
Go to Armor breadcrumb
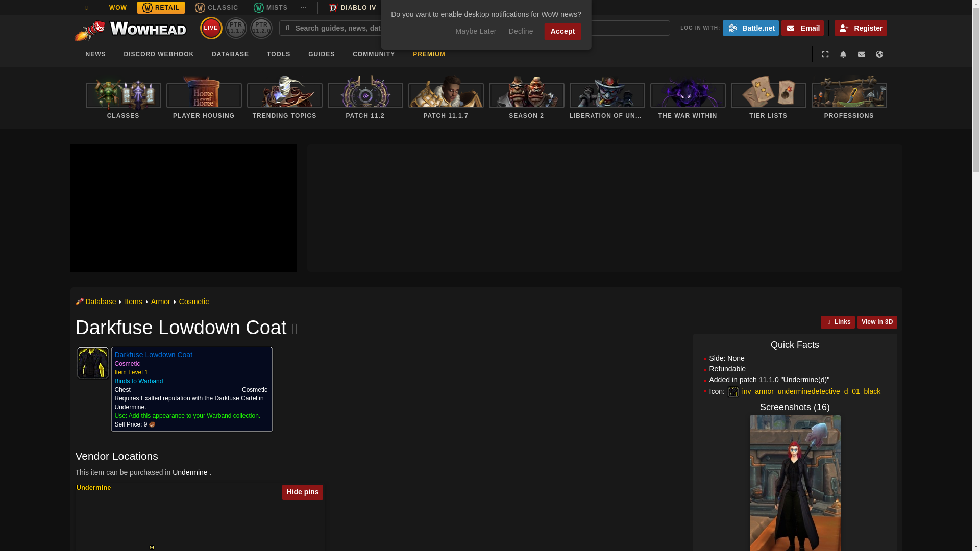pos(160,302)
